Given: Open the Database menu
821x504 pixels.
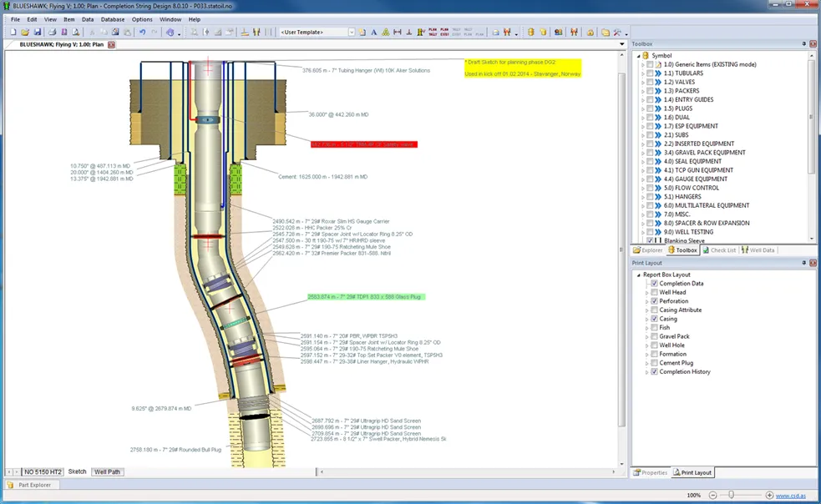Looking at the screenshot, I should [x=113, y=19].
